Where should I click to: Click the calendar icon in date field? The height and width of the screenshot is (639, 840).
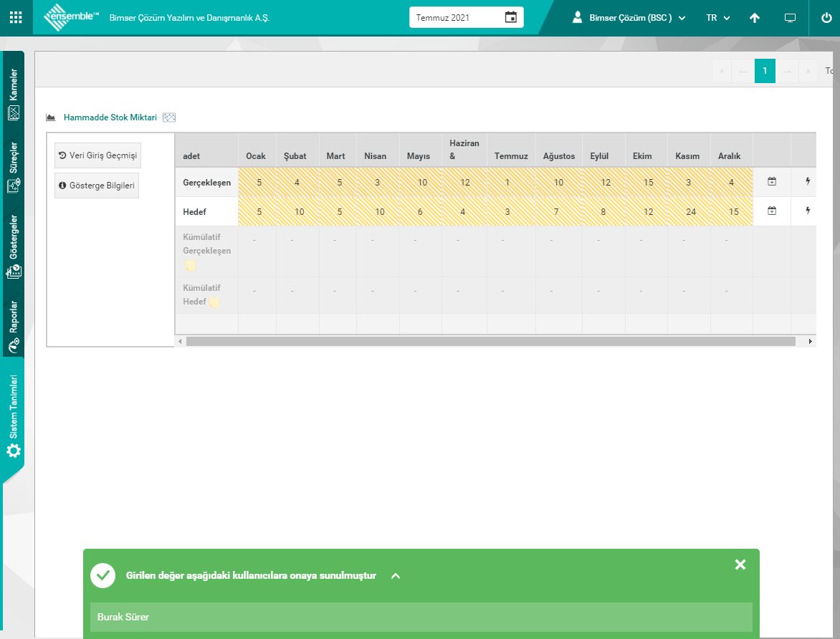coord(510,17)
